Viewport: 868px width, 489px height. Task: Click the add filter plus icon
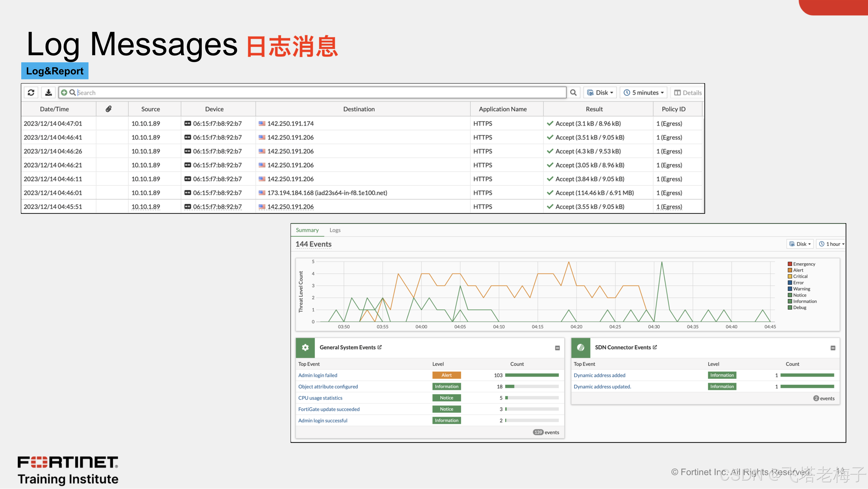pos(64,92)
